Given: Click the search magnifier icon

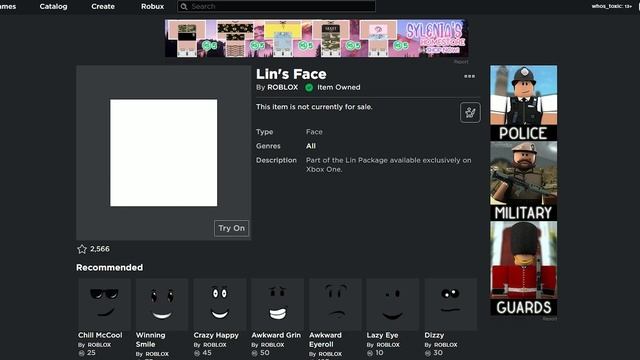Looking at the screenshot, I should coord(184,7).
